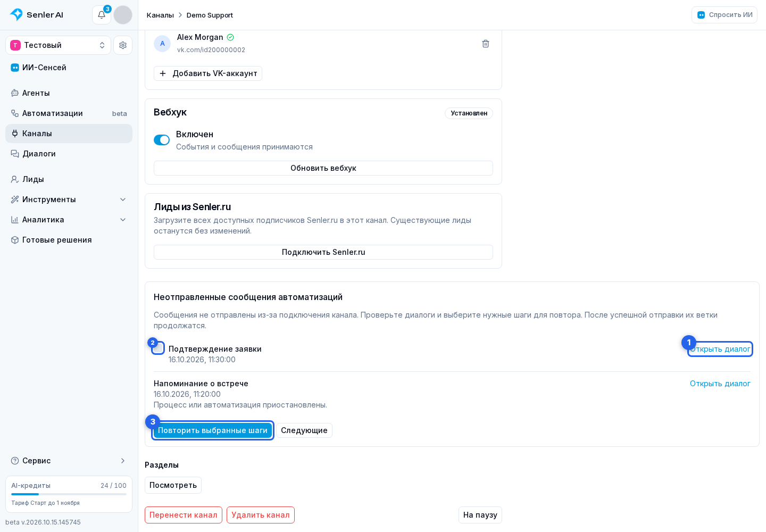Click the Автоматизации sidebar icon
This screenshot has height=532, width=766.
(x=15, y=113)
